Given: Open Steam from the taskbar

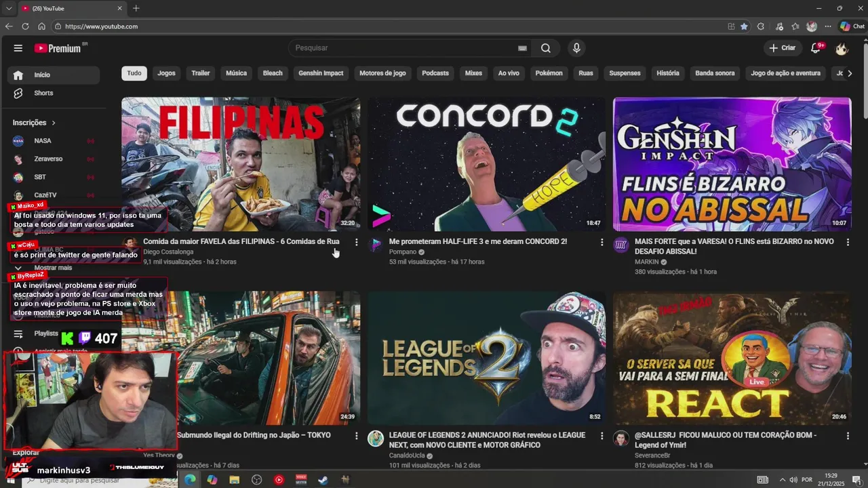Looking at the screenshot, I should pos(323,480).
